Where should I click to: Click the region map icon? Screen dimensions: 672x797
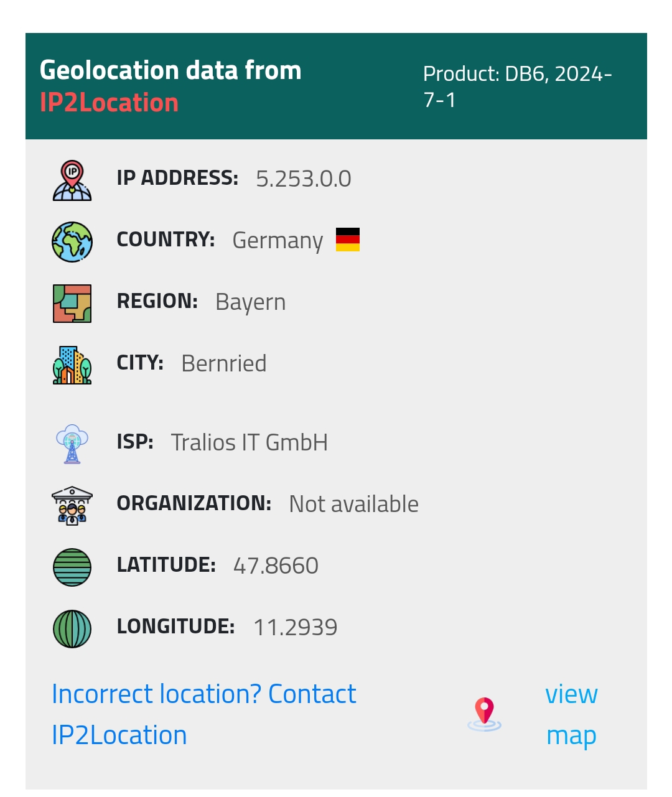click(x=72, y=303)
